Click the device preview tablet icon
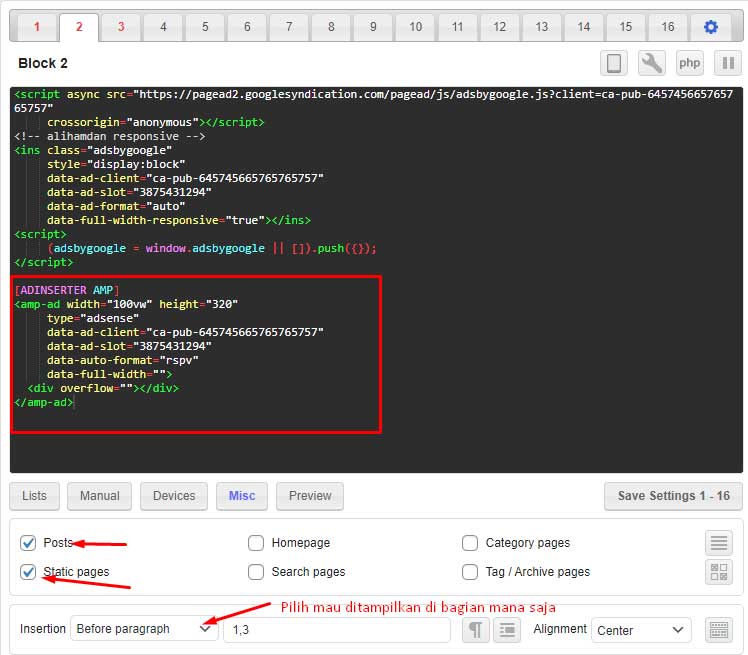The width and height of the screenshot is (748, 655). point(614,63)
